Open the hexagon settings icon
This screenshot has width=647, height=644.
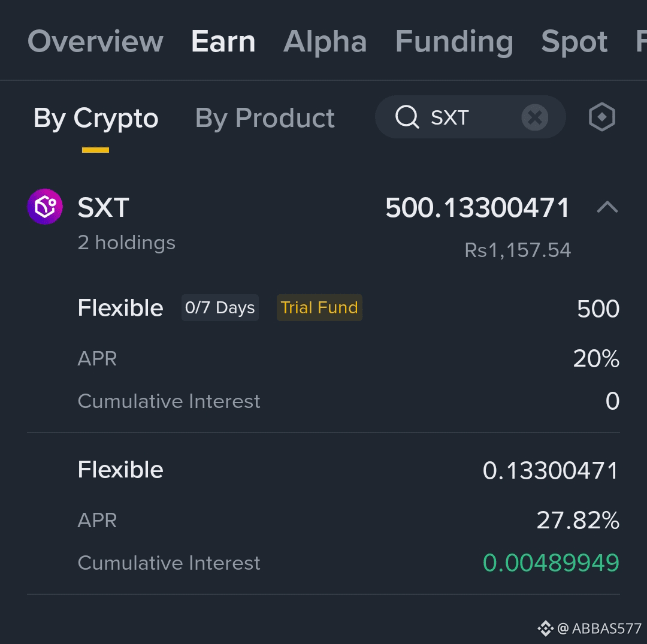pyautogui.click(x=601, y=117)
